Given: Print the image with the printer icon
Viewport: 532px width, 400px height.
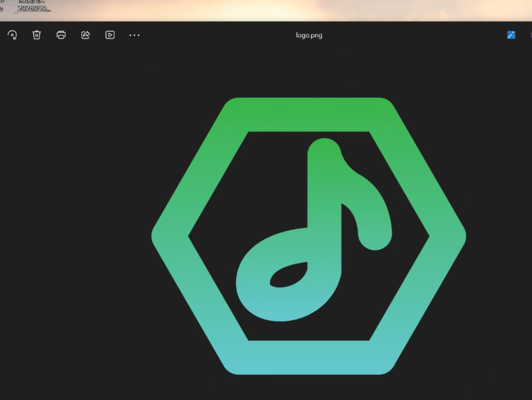Looking at the screenshot, I should point(61,35).
